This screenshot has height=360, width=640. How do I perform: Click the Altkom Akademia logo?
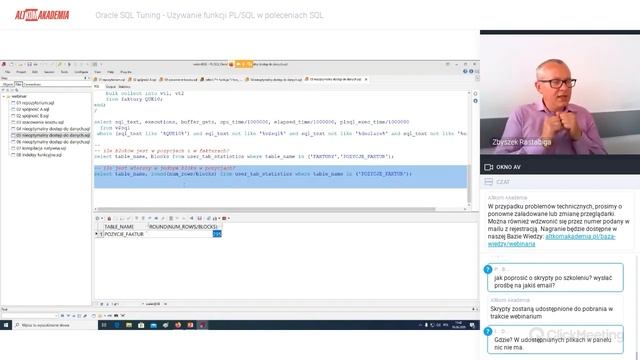[x=42, y=15]
